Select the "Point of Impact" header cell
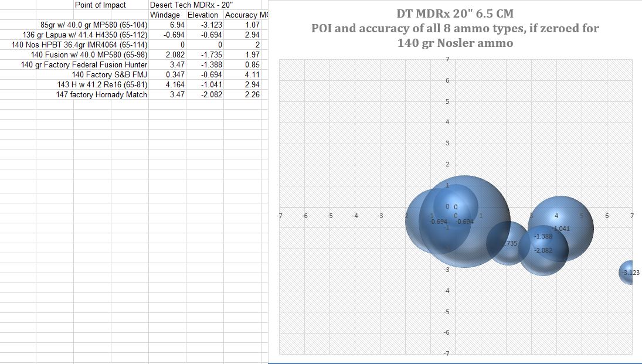 coord(100,5)
